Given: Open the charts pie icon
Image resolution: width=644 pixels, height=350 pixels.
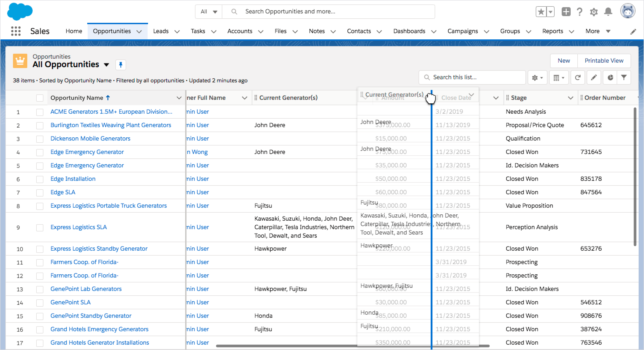Looking at the screenshot, I should pyautogui.click(x=610, y=78).
